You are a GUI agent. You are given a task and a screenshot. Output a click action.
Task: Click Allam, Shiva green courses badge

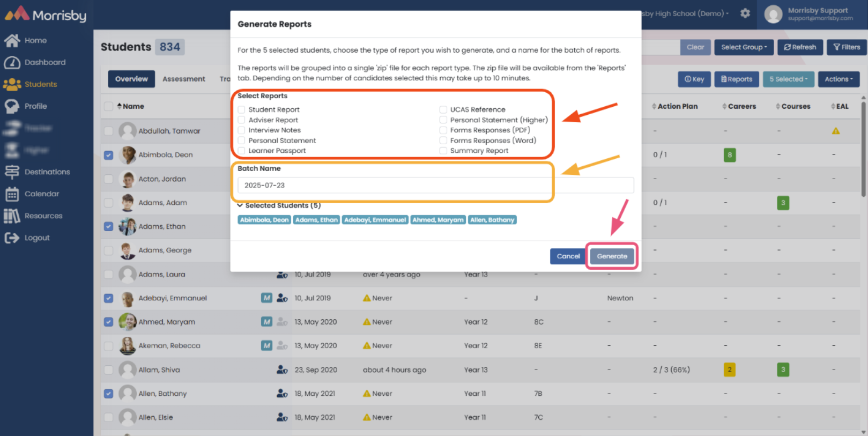tap(783, 370)
